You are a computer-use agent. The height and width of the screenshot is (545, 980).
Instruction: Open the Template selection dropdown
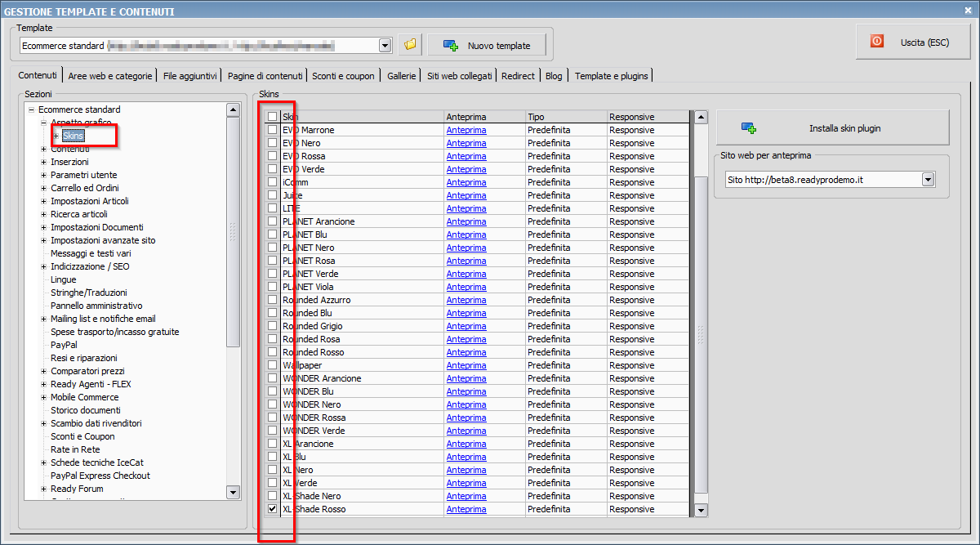coord(385,46)
